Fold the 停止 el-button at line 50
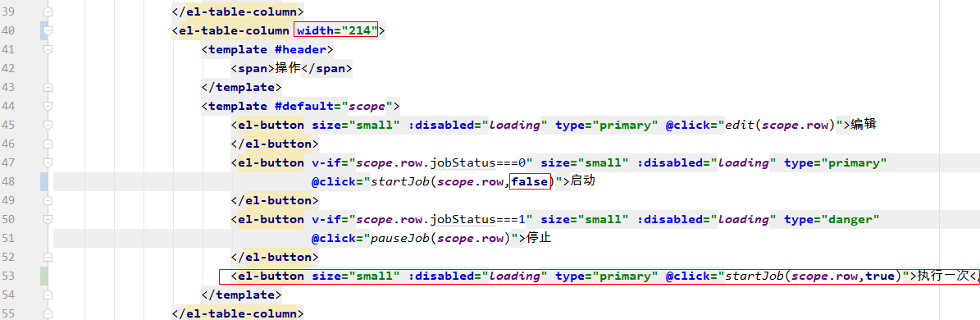This screenshot has height=320, width=980. [48, 219]
